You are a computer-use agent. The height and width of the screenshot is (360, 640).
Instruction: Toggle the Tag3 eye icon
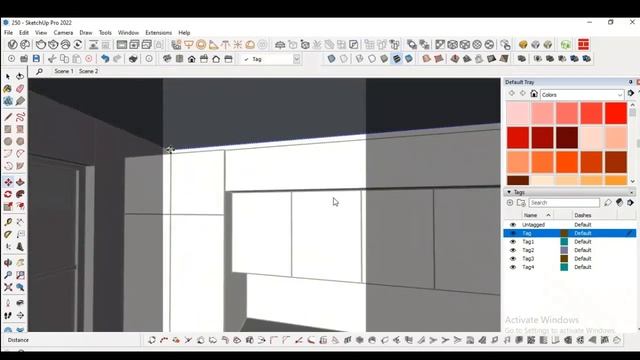click(513, 259)
